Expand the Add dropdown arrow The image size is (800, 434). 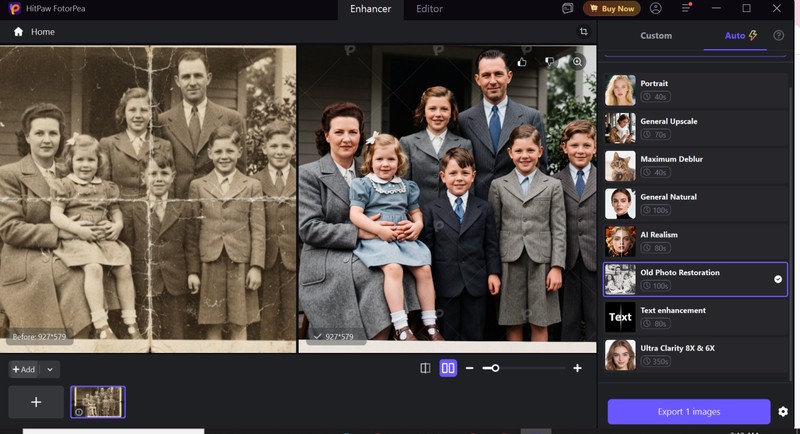(x=50, y=369)
